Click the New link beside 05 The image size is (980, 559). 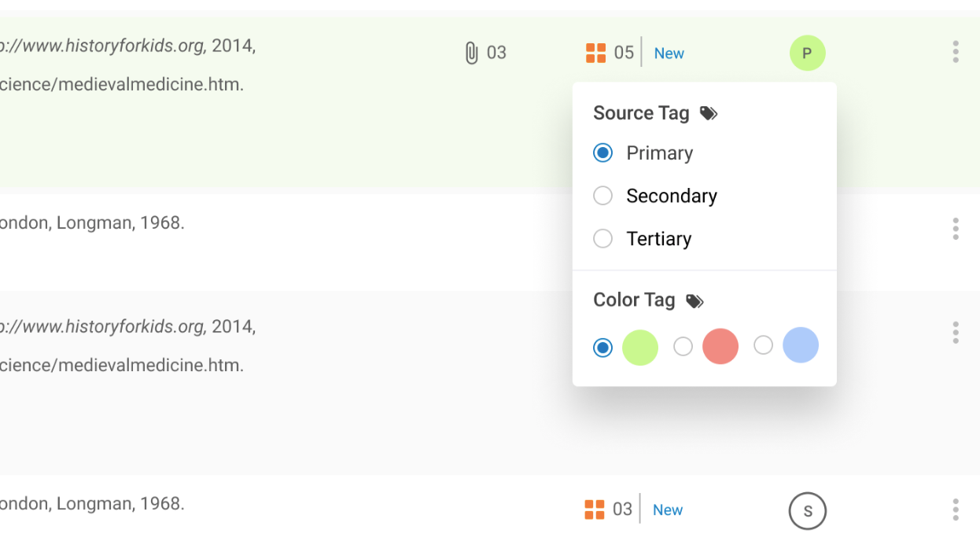point(669,53)
